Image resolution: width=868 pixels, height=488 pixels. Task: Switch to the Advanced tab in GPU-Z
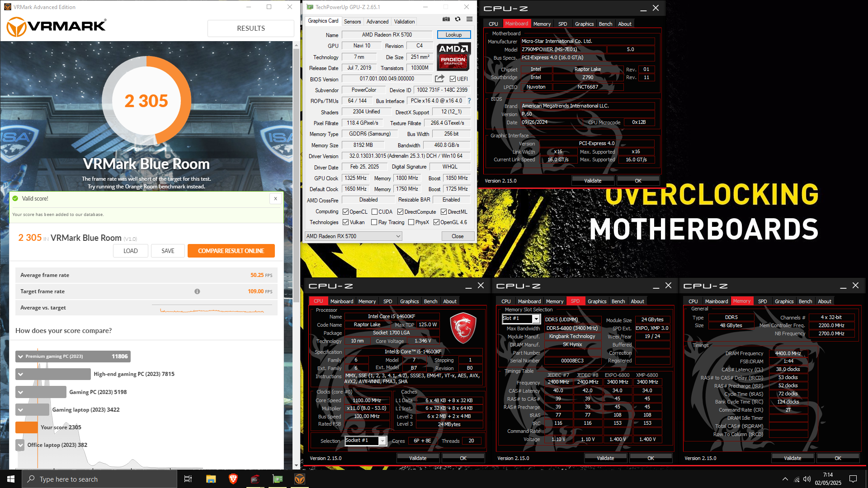click(x=377, y=21)
